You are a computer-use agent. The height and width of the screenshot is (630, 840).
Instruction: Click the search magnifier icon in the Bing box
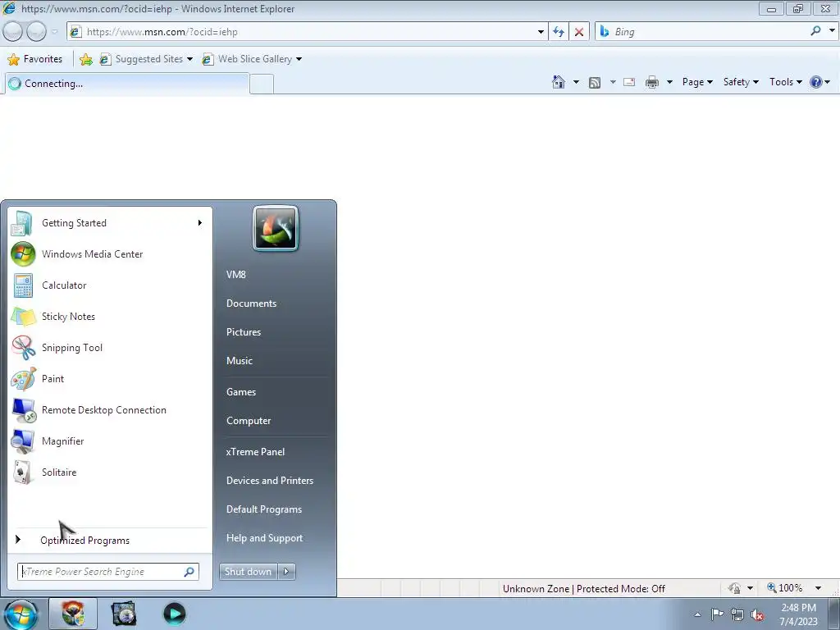(815, 31)
